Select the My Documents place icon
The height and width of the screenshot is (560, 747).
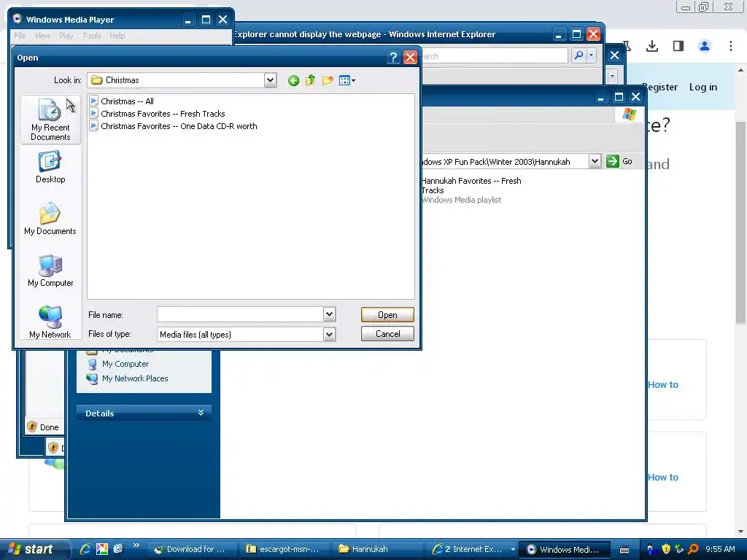(50, 219)
